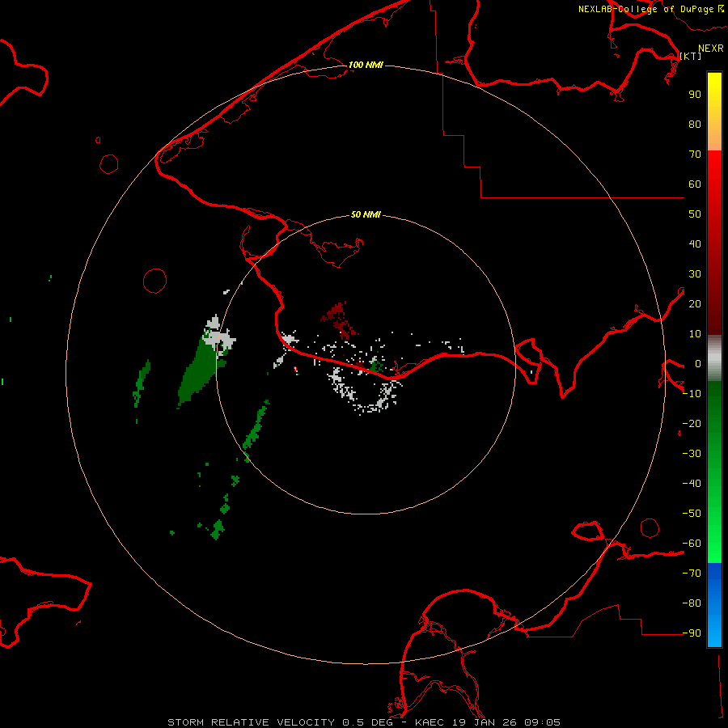
Task: Click the positive 50 scale value
Action: point(695,214)
